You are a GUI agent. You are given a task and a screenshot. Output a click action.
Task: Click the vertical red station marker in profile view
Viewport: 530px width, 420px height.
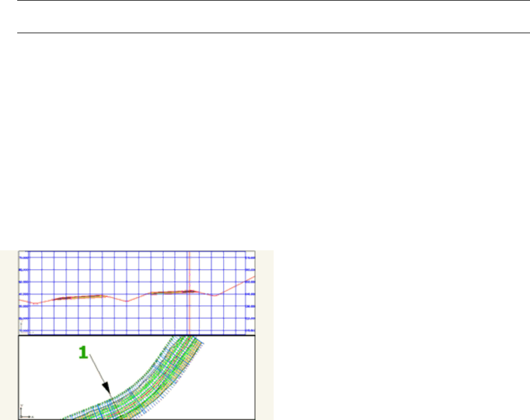(189, 292)
